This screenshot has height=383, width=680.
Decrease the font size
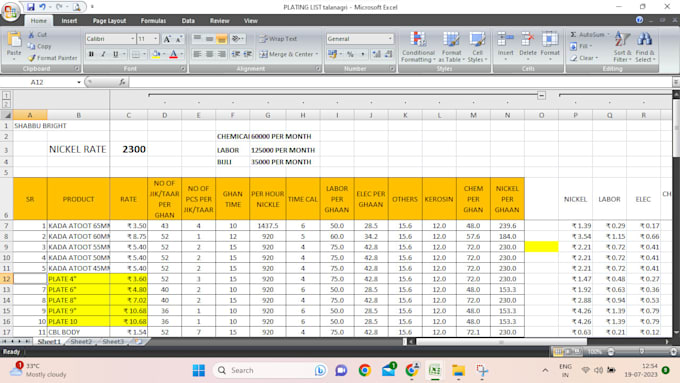tap(179, 39)
